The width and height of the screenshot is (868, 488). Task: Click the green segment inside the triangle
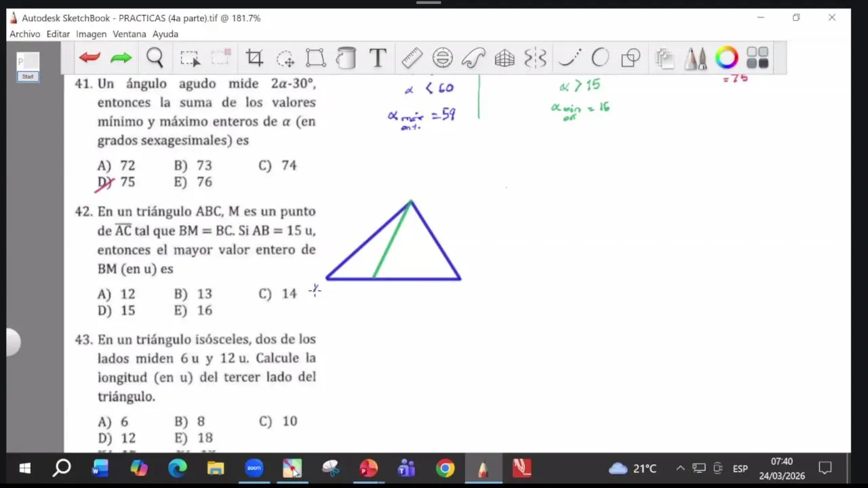392,239
